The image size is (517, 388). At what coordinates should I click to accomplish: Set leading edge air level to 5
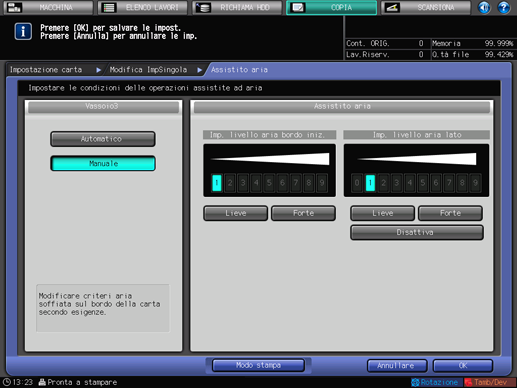[269, 183]
